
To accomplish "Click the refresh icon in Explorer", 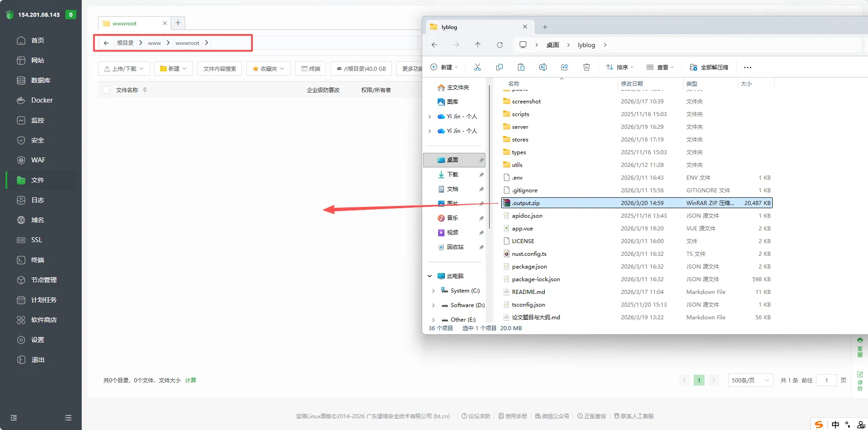I will coord(500,45).
